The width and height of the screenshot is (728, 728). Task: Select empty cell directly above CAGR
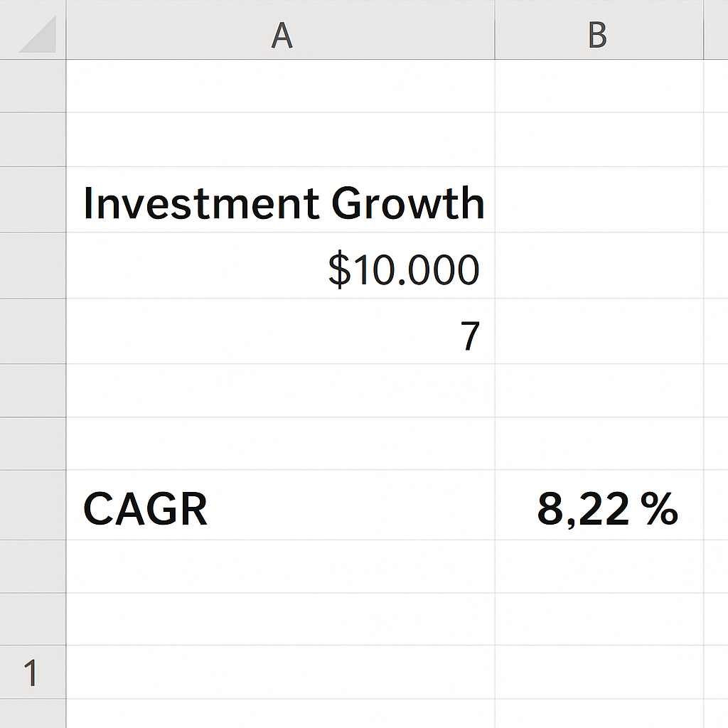pyautogui.click(x=281, y=443)
